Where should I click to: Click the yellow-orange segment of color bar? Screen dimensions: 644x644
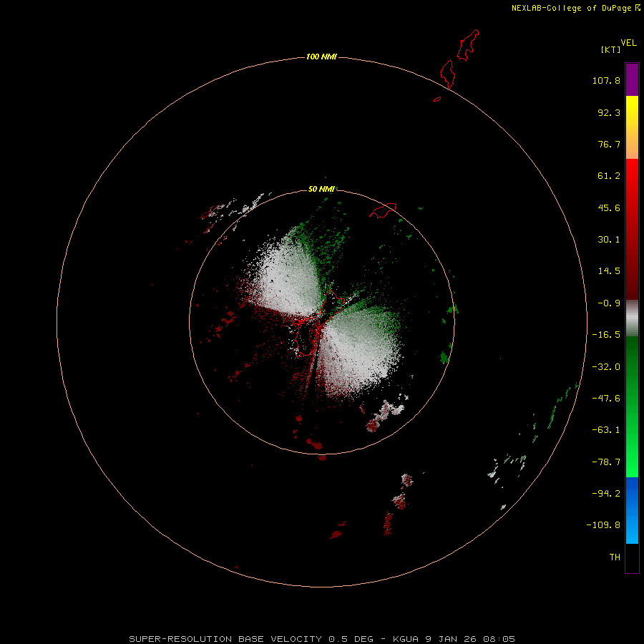point(632,127)
